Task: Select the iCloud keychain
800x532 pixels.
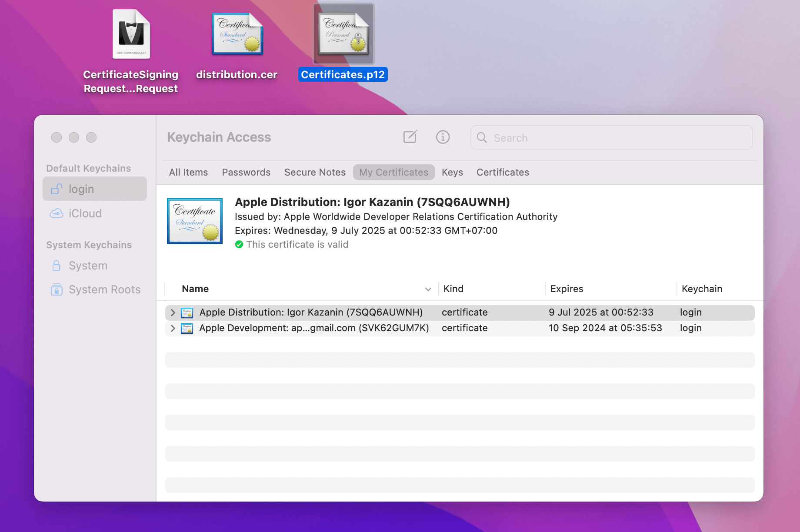Action: pos(95,213)
